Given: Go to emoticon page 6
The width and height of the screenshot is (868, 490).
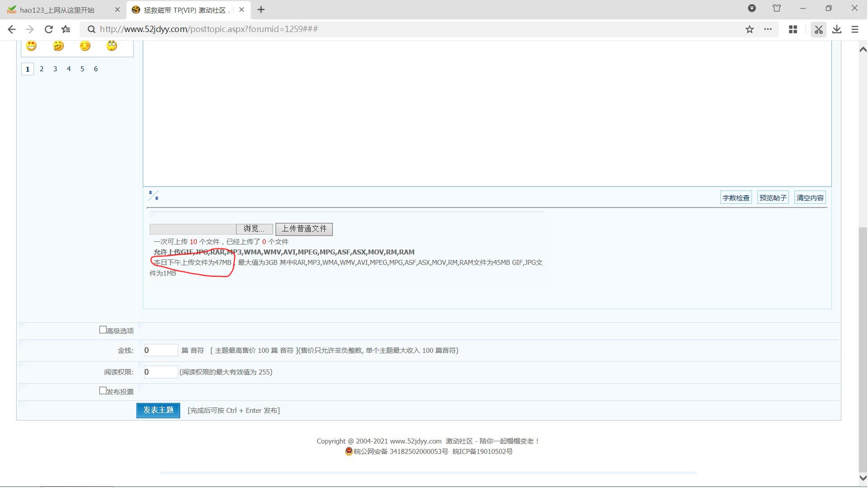Looking at the screenshot, I should (x=96, y=69).
